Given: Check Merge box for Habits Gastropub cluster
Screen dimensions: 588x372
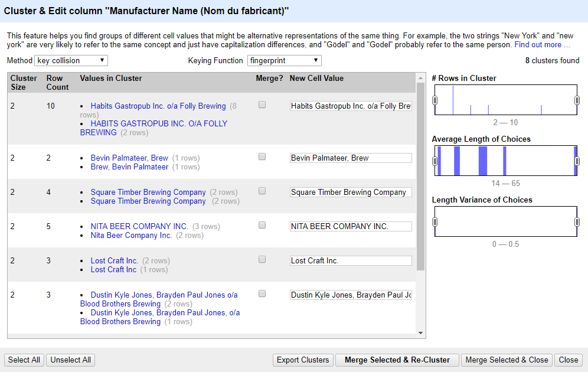Looking at the screenshot, I should [x=262, y=105].
